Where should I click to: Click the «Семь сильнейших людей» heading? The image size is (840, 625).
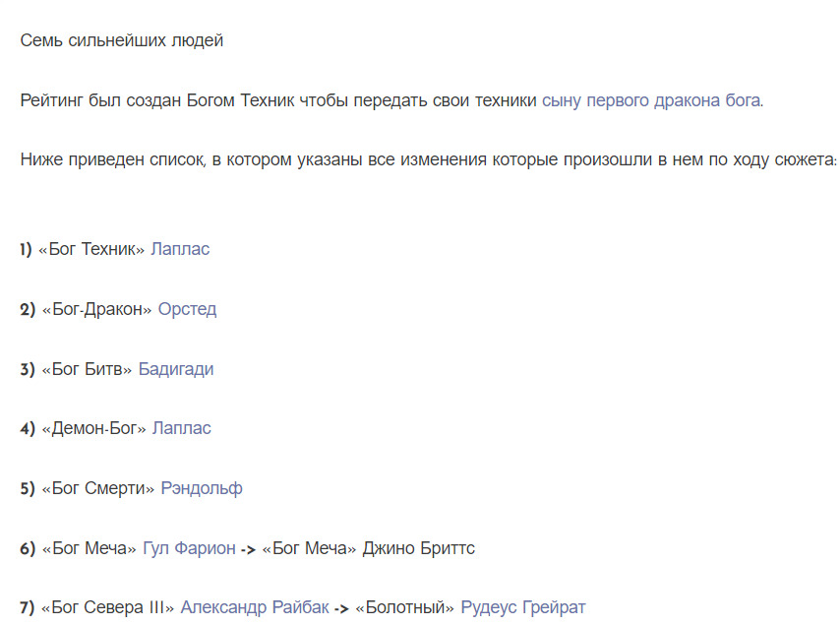click(121, 40)
